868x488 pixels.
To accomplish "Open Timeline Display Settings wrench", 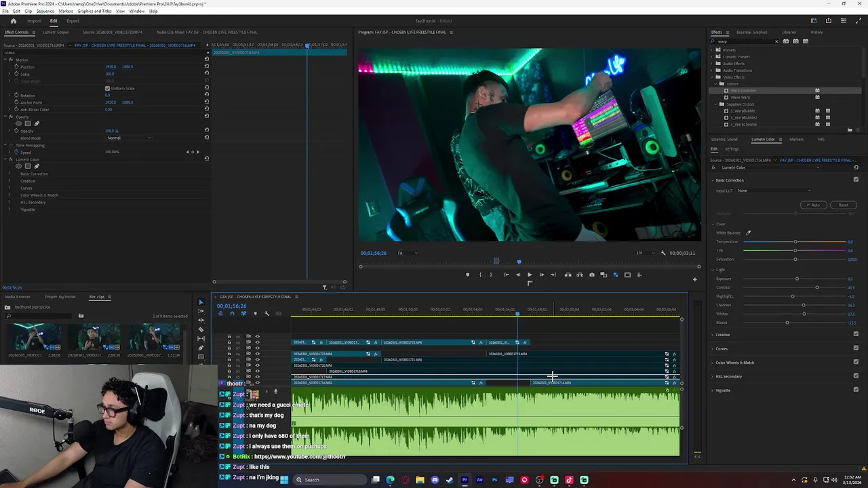I will [x=267, y=313].
